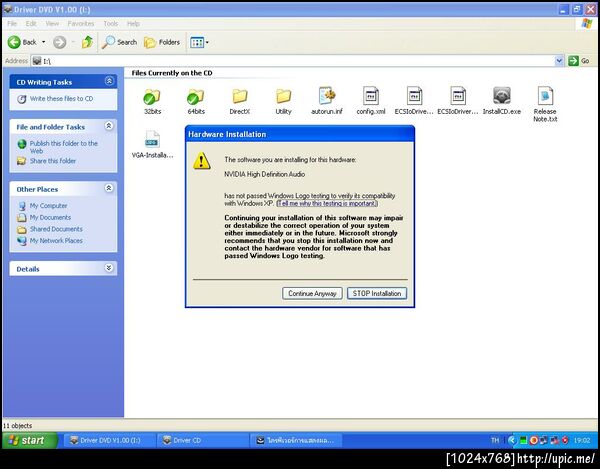Expand the Details panel
Screen dimensions: 600x469
109,268
